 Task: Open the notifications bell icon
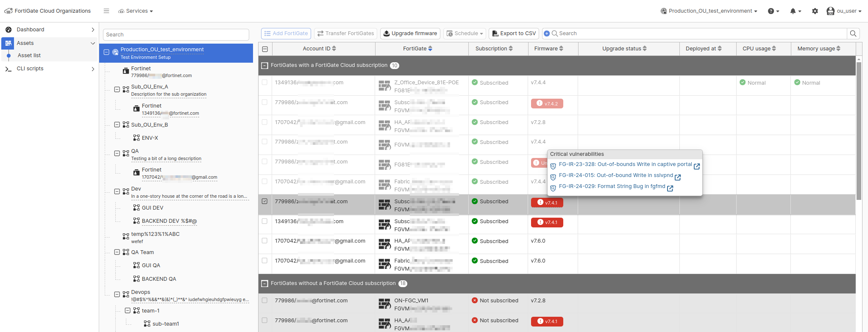coord(793,11)
